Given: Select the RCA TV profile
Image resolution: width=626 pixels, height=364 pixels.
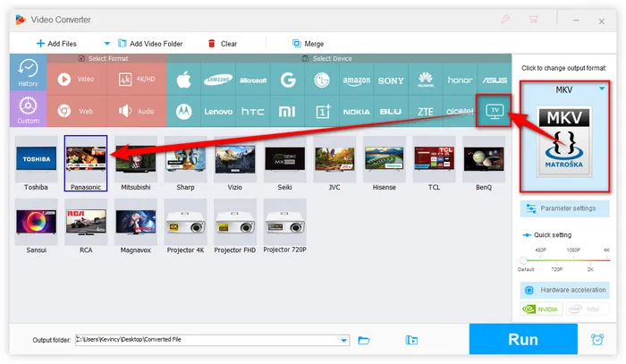Looking at the screenshot, I should (x=86, y=226).
